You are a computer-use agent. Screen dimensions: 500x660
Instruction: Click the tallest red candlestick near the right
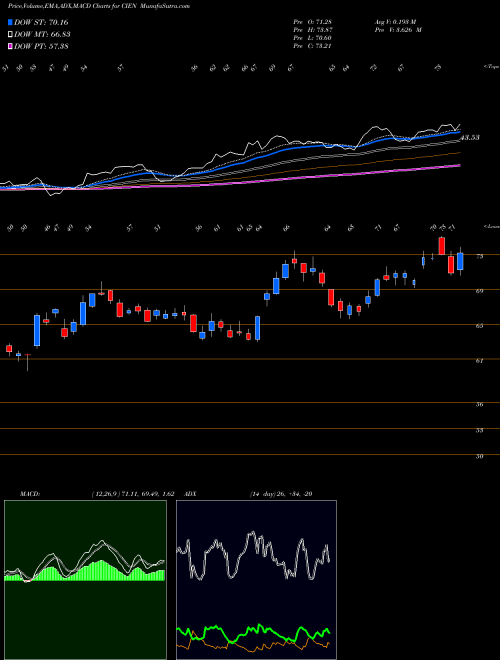tap(441, 246)
